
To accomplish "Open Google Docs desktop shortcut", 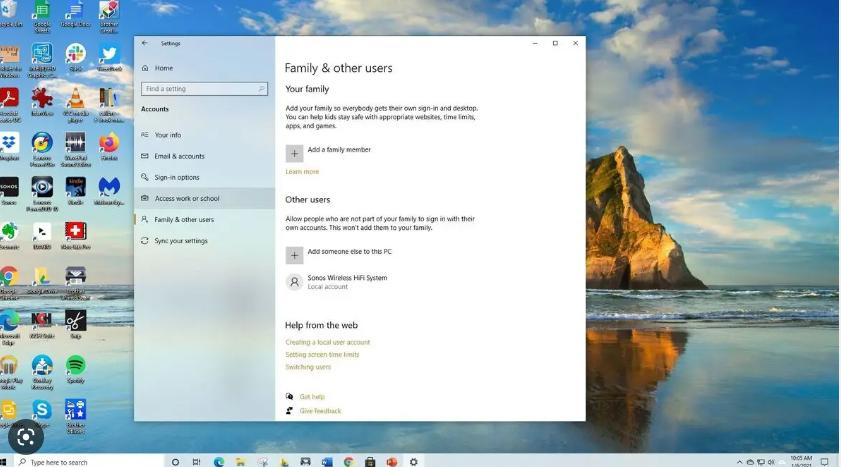I will click(x=75, y=15).
